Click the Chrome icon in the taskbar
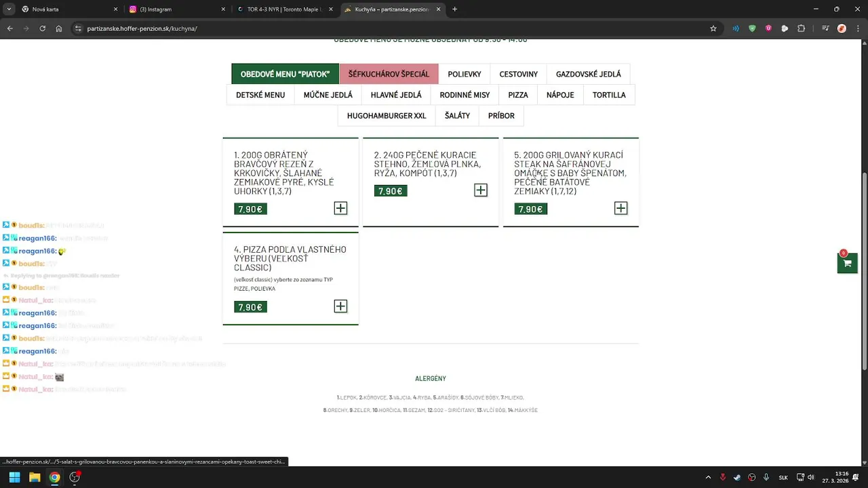This screenshot has width=868, height=488. (54, 477)
